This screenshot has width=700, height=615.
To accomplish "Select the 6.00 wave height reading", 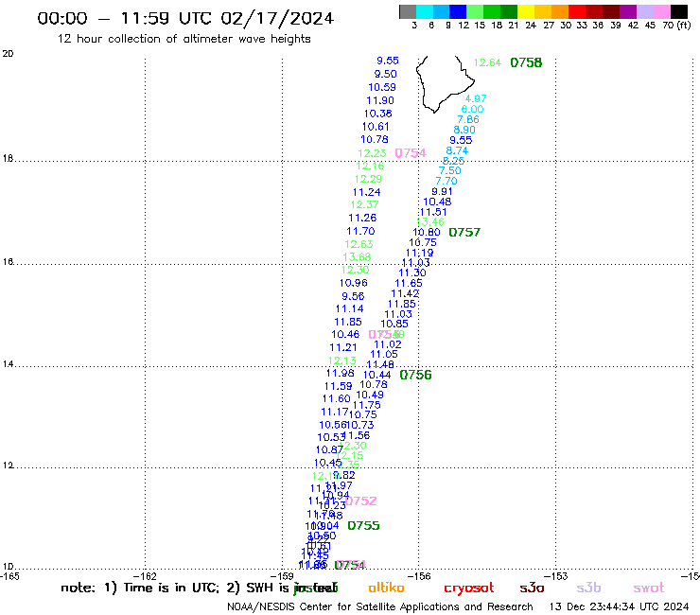I will click(472, 109).
